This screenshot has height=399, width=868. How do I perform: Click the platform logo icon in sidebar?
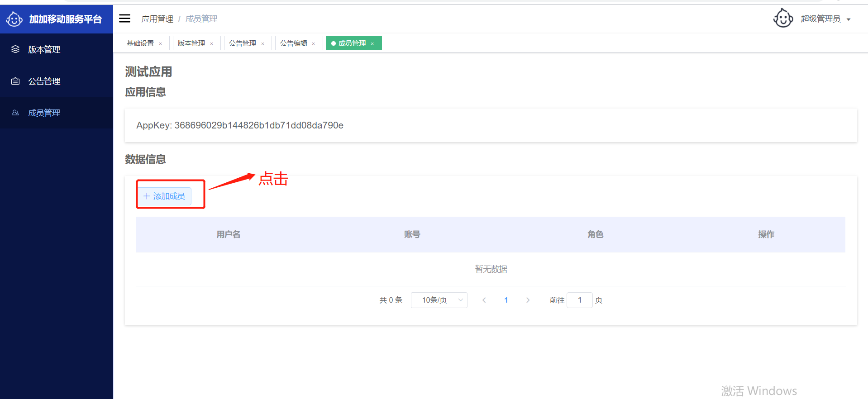pyautogui.click(x=14, y=19)
